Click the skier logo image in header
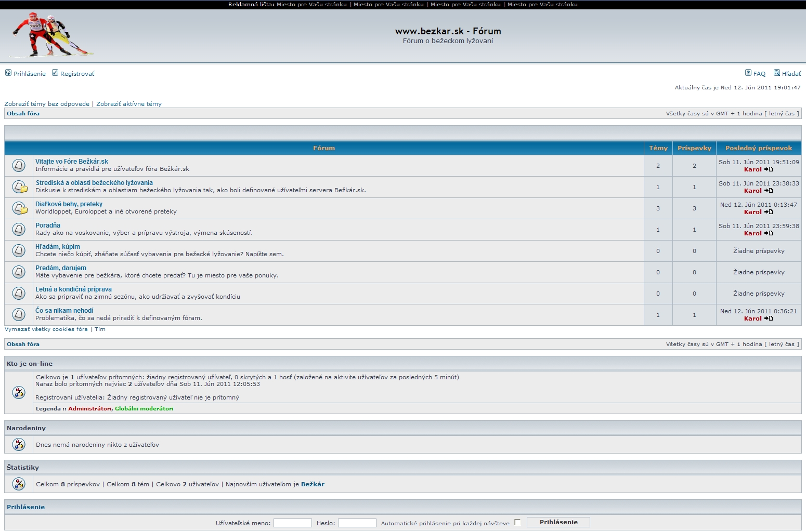 click(51, 35)
